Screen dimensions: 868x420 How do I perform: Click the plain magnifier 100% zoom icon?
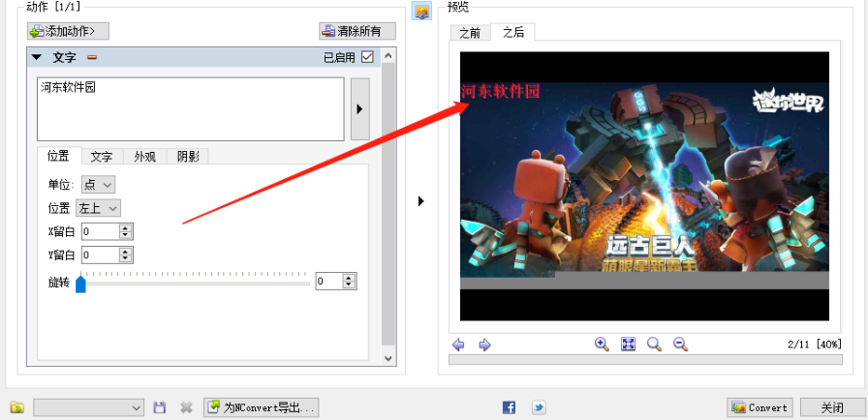(654, 345)
